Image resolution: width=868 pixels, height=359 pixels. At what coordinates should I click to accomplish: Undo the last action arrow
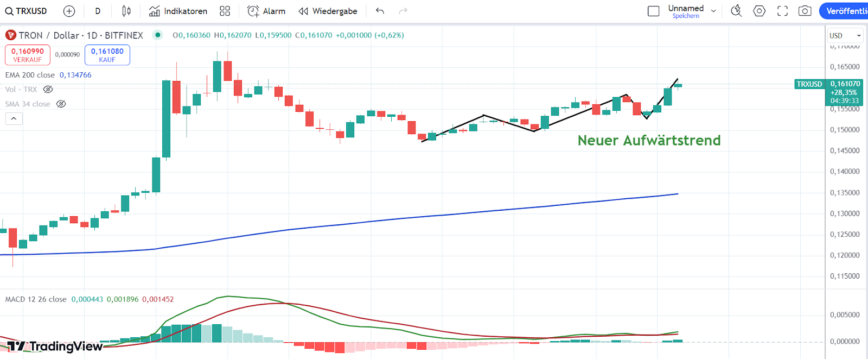click(x=380, y=11)
